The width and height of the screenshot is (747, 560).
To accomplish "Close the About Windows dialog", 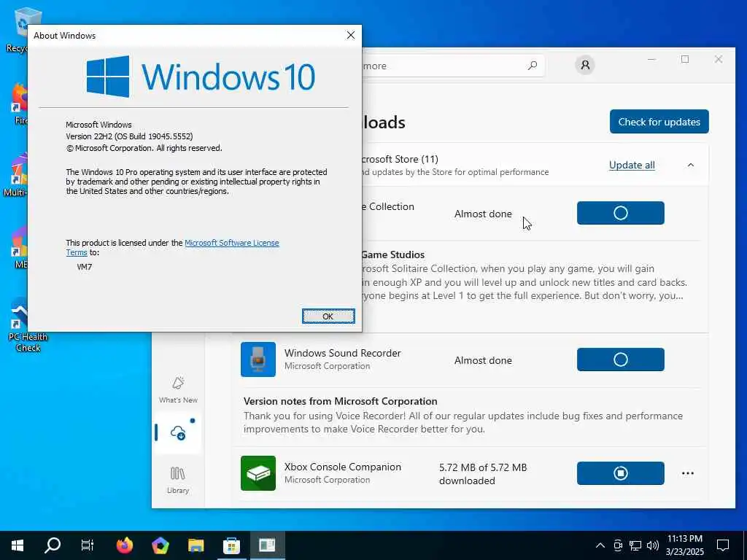I will [351, 35].
